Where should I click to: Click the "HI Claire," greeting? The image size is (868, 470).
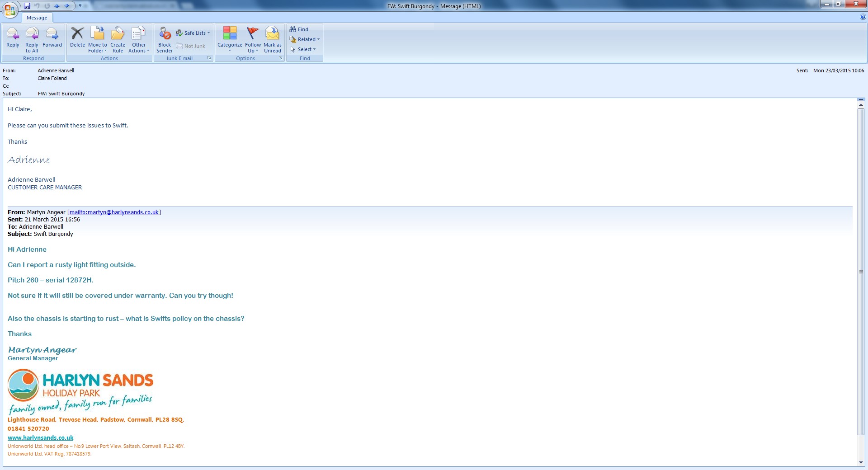[x=20, y=109]
